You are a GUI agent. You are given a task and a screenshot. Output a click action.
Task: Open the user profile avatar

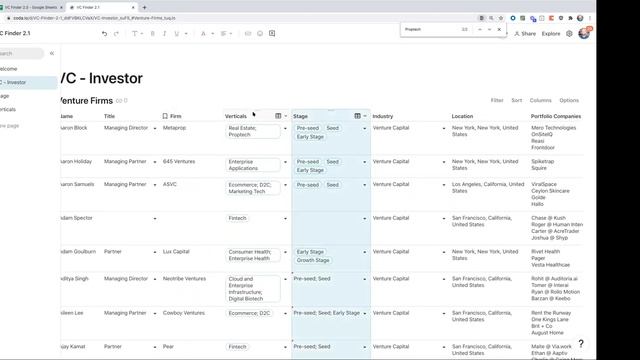(x=584, y=33)
